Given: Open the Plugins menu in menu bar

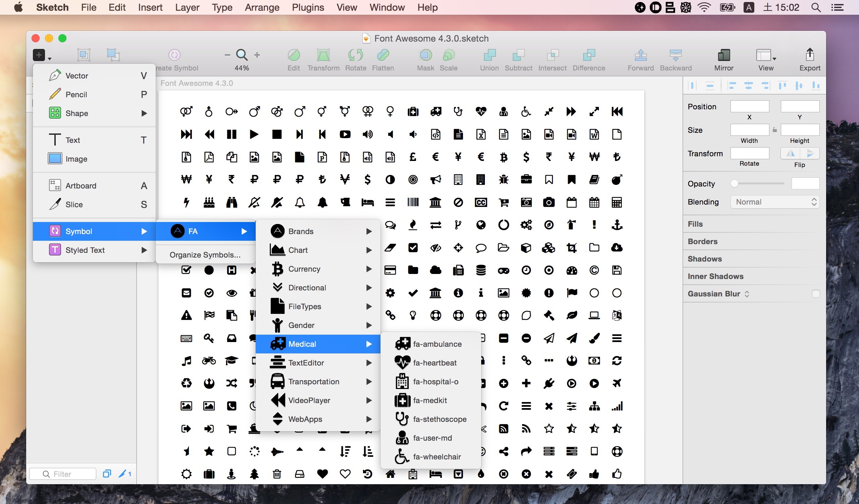Looking at the screenshot, I should click(x=308, y=7).
